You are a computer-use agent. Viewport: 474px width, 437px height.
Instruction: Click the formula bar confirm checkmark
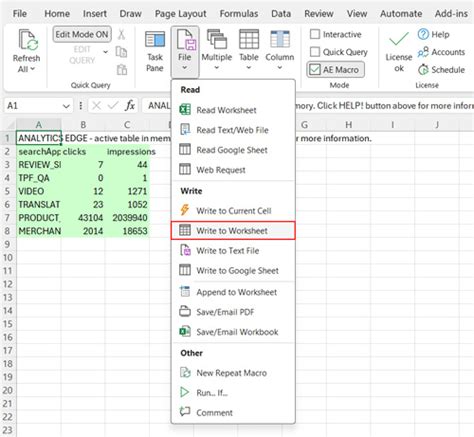[113, 106]
